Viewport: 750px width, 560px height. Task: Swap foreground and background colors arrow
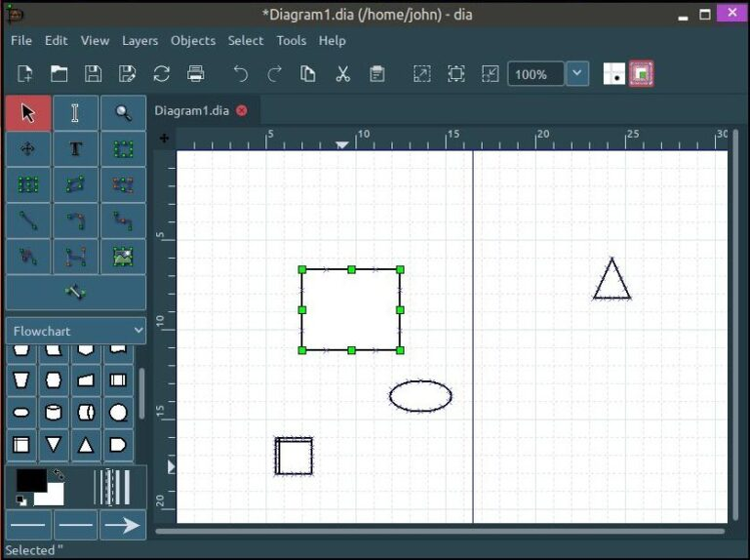pyautogui.click(x=59, y=474)
